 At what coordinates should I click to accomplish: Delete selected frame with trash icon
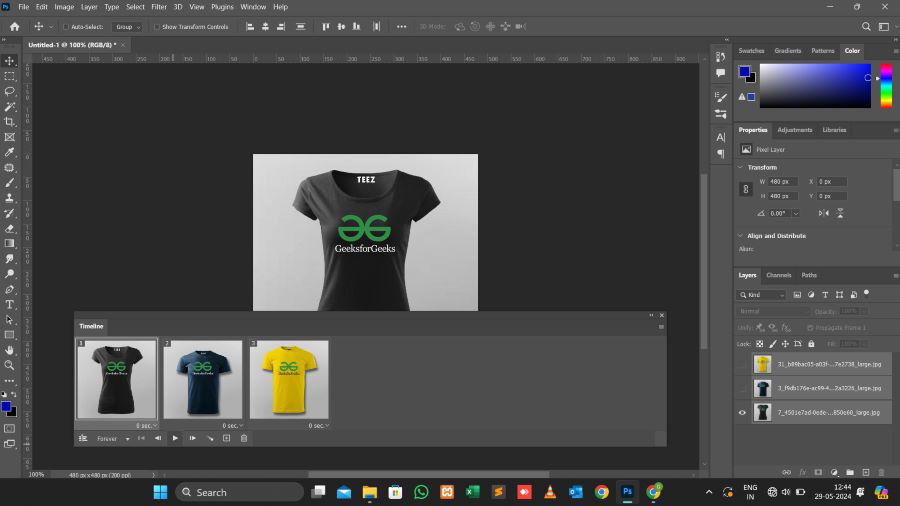pos(243,438)
